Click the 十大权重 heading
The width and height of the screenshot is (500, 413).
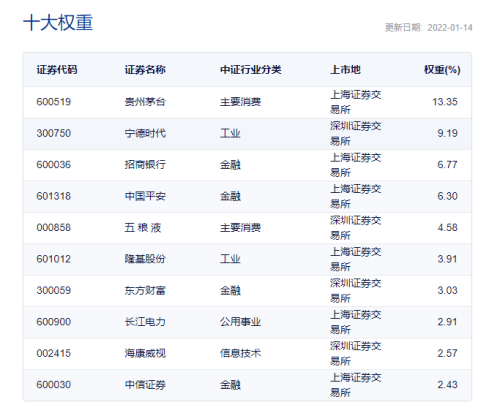click(x=58, y=23)
